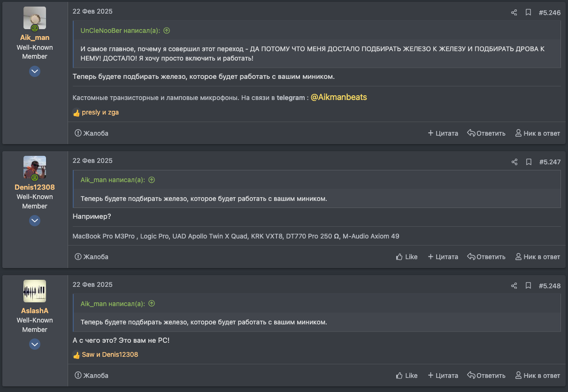Open @Aikmanbeats telegram link
The width and height of the screenshot is (568, 392).
click(338, 98)
